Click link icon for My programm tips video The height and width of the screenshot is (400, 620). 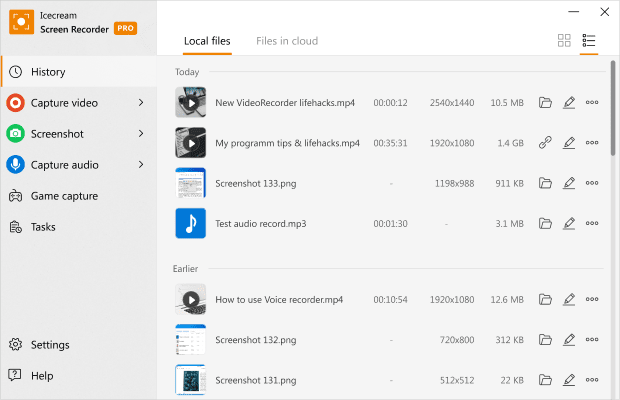pyautogui.click(x=545, y=143)
